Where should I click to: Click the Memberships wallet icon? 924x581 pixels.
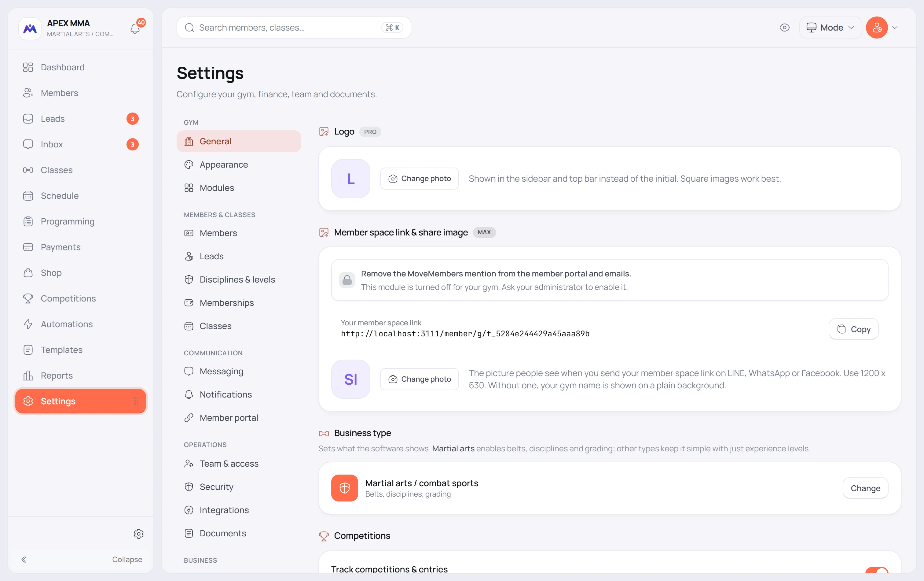tap(189, 303)
